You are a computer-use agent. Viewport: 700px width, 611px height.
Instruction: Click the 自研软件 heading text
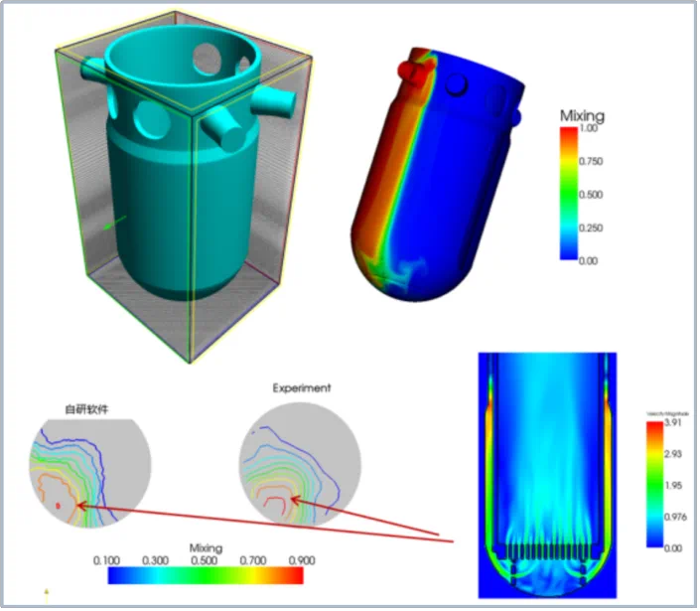[x=87, y=410]
